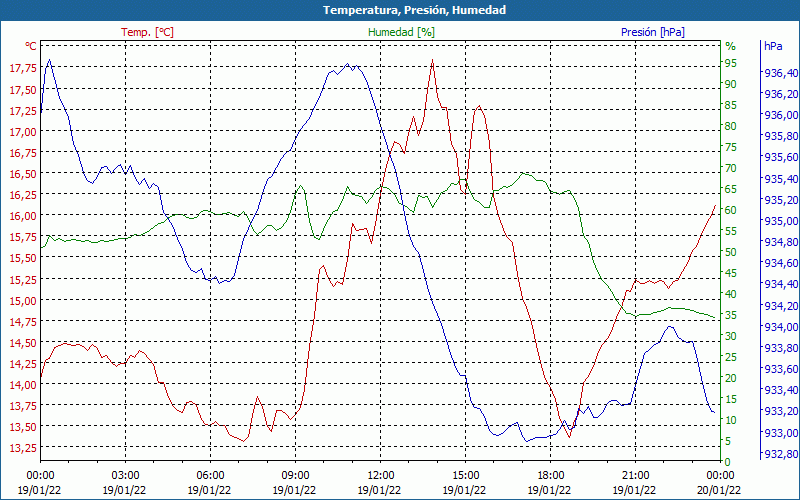Click the '21:00' time axis label

[635, 474]
